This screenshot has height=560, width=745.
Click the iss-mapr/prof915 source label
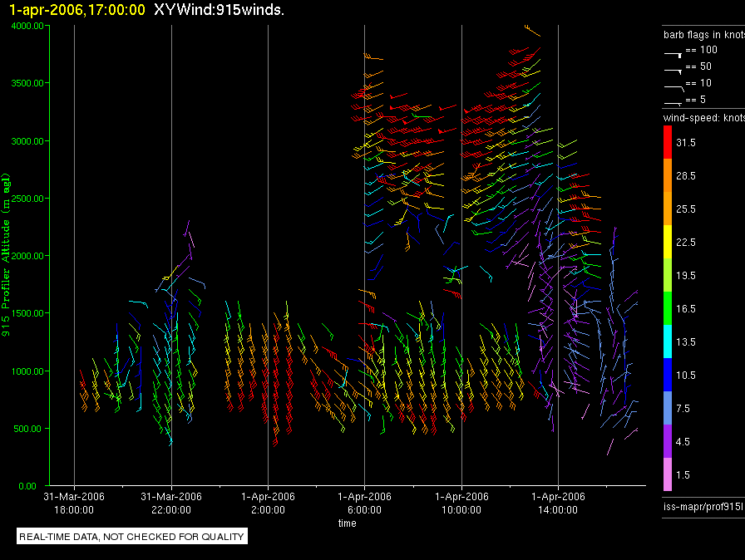(x=703, y=507)
